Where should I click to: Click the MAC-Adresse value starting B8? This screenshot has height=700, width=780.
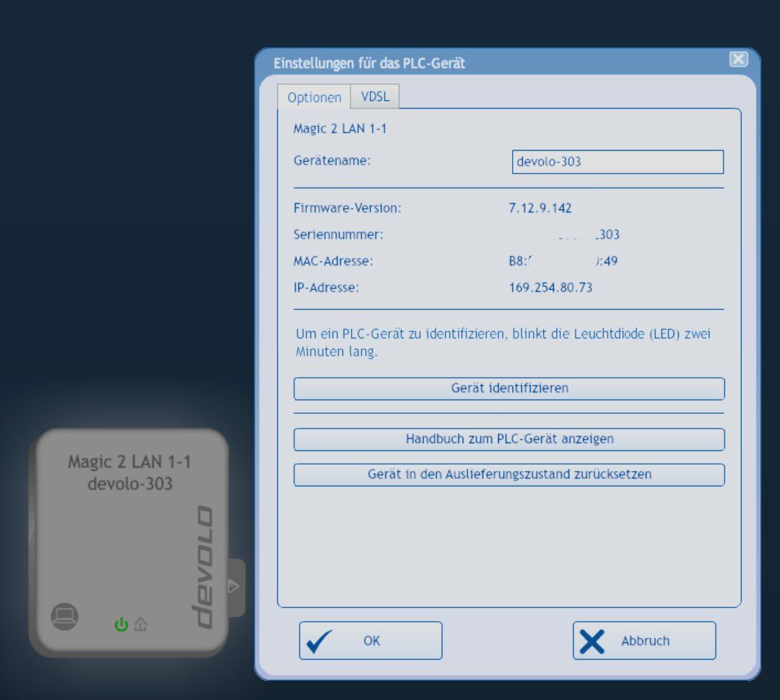563,261
